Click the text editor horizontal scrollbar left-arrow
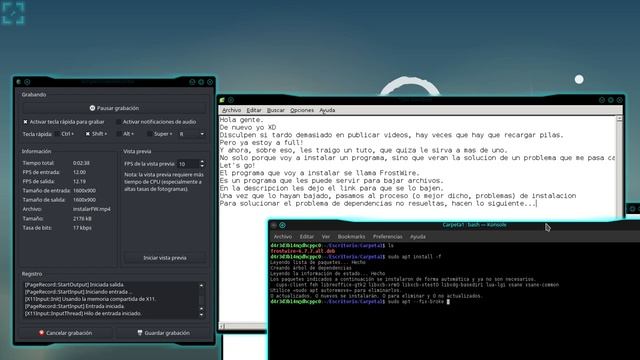The width and height of the screenshot is (640, 360). (222, 326)
